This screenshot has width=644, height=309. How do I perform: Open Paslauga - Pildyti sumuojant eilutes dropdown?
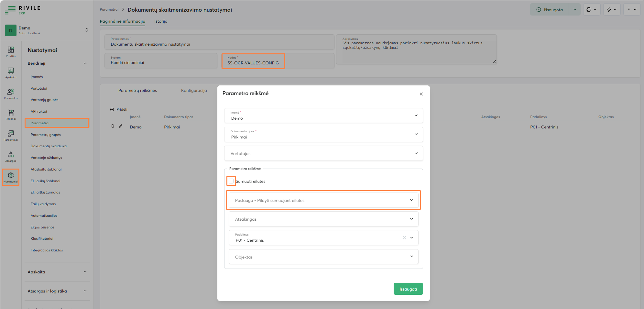[x=323, y=200]
